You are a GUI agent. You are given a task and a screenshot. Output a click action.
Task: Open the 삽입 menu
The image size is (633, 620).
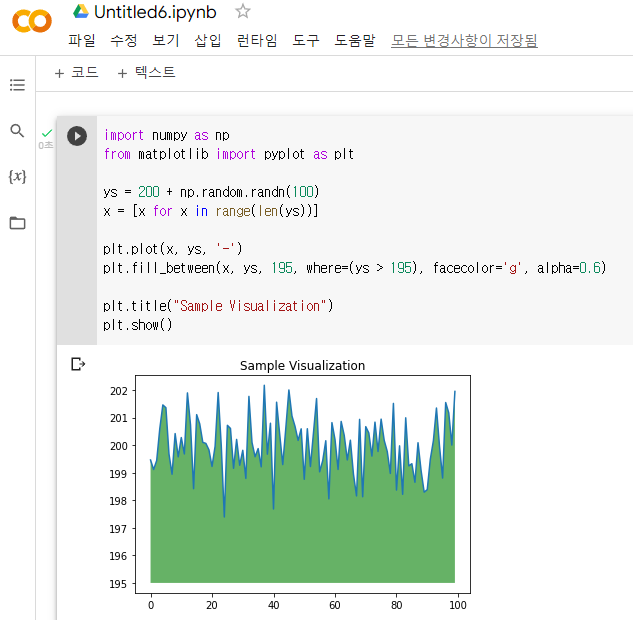(208, 40)
